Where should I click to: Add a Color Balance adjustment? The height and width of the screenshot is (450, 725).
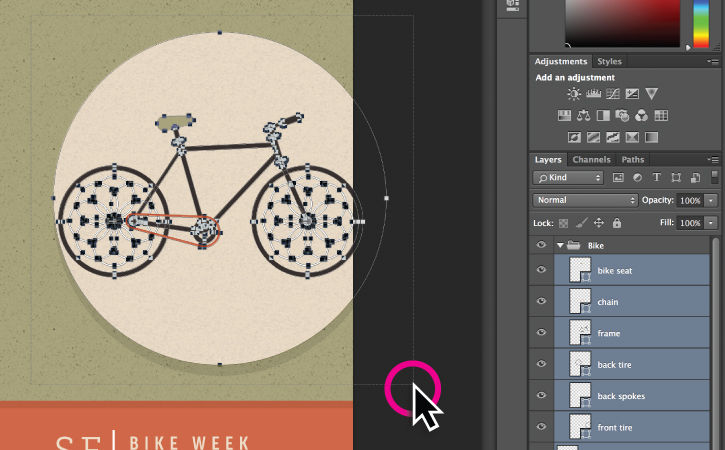(x=584, y=116)
